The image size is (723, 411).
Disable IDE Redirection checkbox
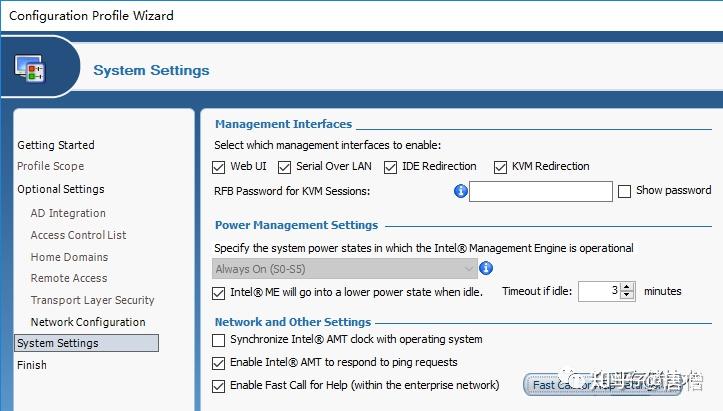(391, 167)
